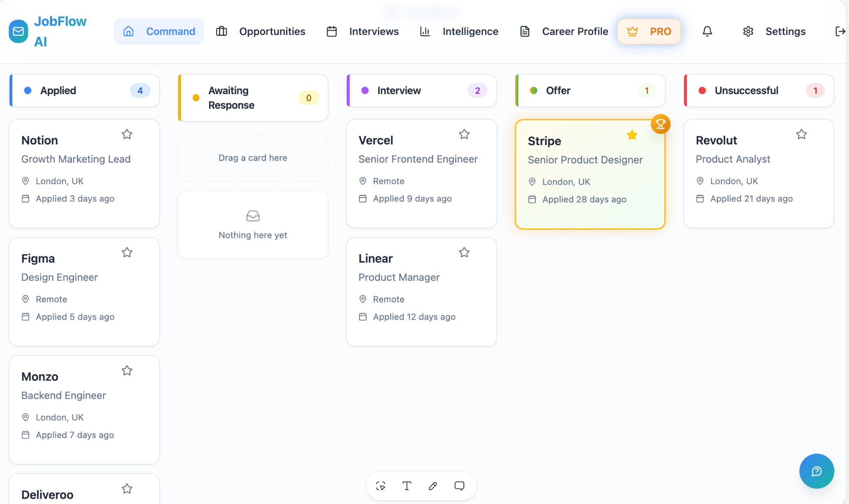Image resolution: width=849 pixels, height=504 pixels.
Task: Open Career Profile page
Action: tap(564, 31)
